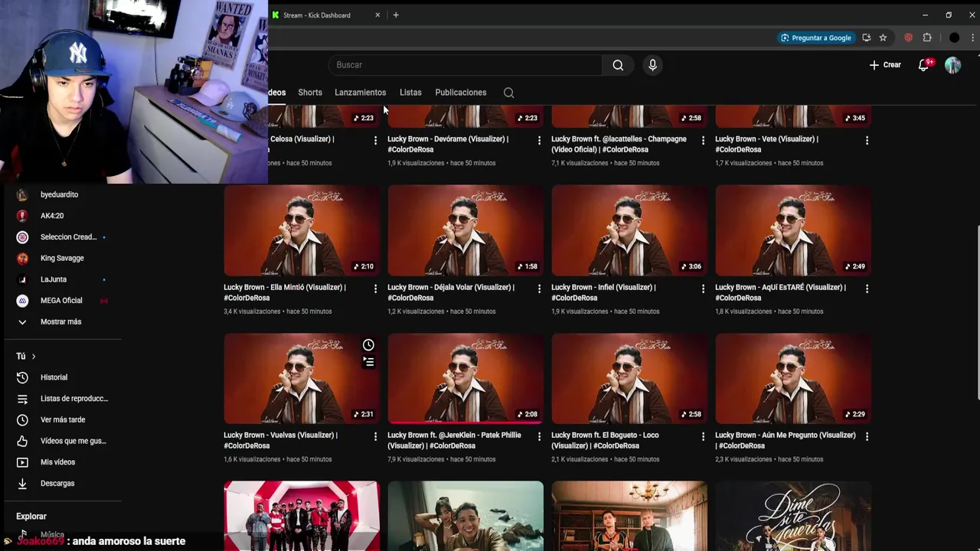
Task: Open the Lanzamientos channel tab
Action: pyautogui.click(x=360, y=93)
